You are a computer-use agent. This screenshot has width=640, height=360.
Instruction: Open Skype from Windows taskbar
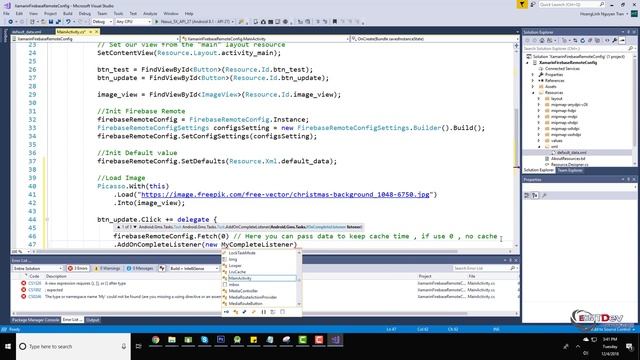tap(204, 340)
